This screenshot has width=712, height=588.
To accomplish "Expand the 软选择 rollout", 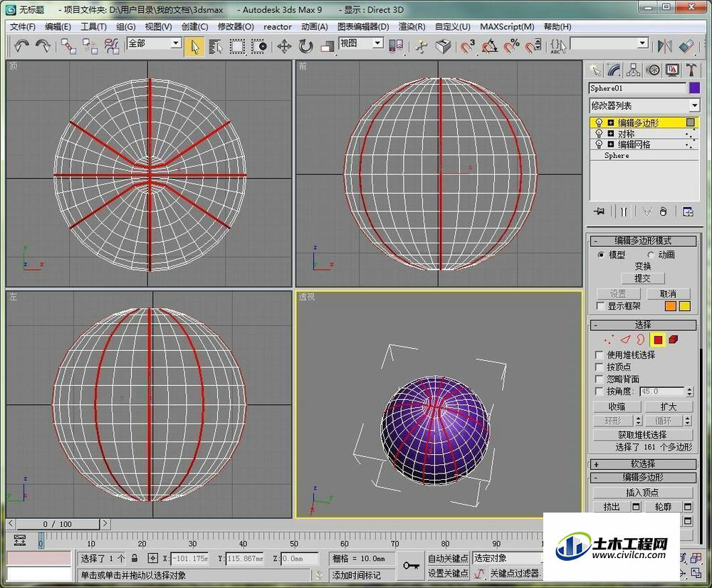I will click(x=642, y=464).
